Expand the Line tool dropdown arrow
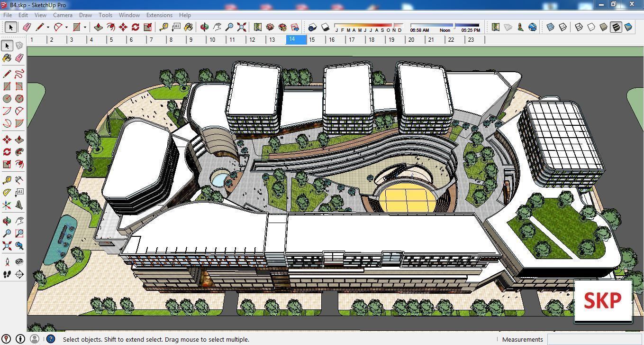644x345 pixels. pyautogui.click(x=48, y=27)
